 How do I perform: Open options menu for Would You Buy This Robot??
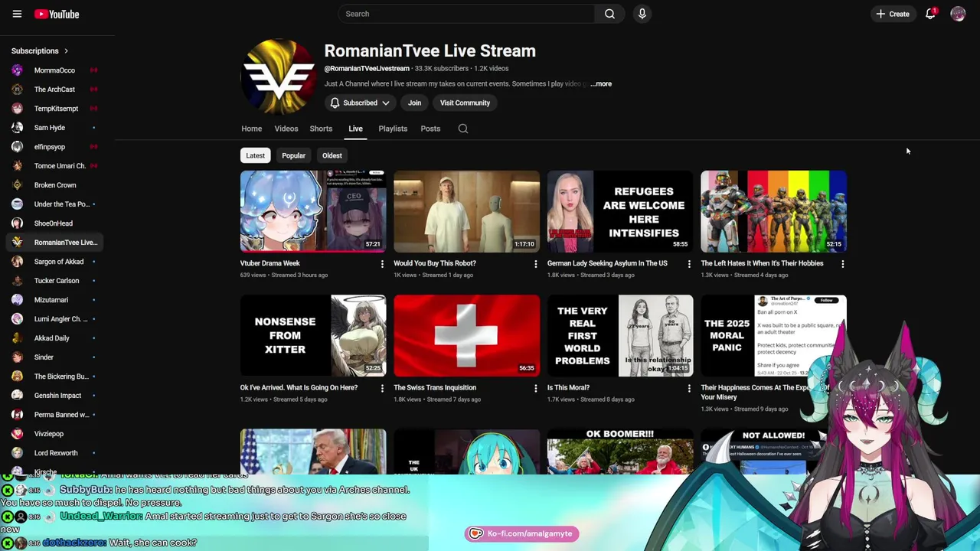click(x=535, y=264)
